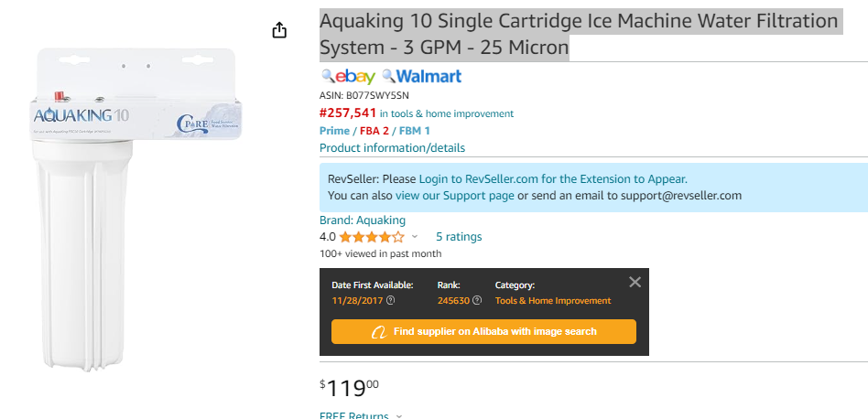Click the highlighted product title text
Image resolution: width=868 pixels, height=419 pixels.
579,34
